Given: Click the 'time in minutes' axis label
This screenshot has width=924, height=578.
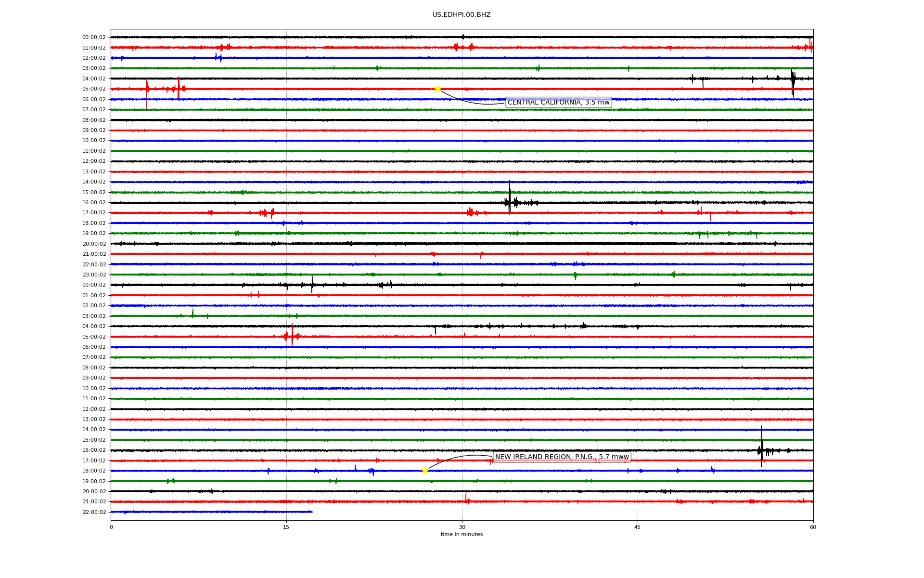Looking at the screenshot, I should 461,534.
